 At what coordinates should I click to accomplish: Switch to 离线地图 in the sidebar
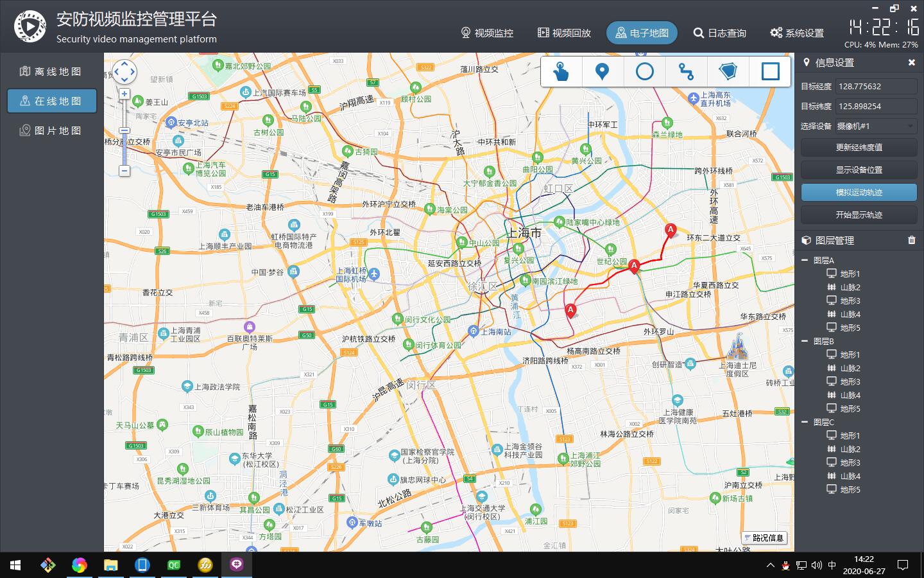[x=51, y=71]
